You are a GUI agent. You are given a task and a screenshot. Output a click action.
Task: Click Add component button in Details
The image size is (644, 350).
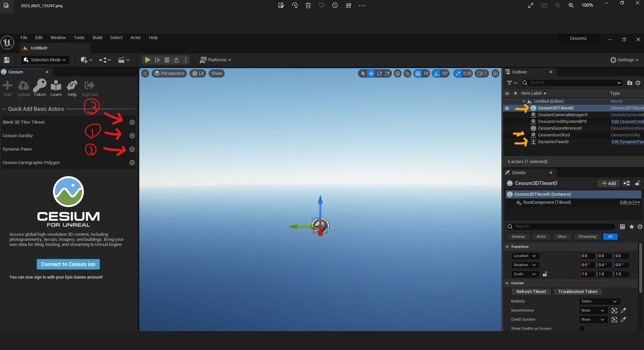click(x=609, y=183)
